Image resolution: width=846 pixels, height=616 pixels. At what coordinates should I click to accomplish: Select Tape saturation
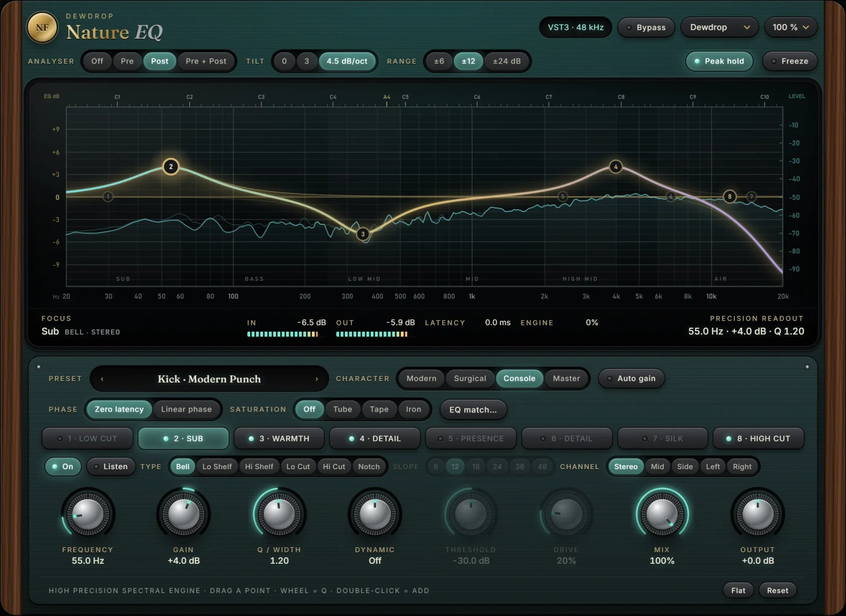379,409
